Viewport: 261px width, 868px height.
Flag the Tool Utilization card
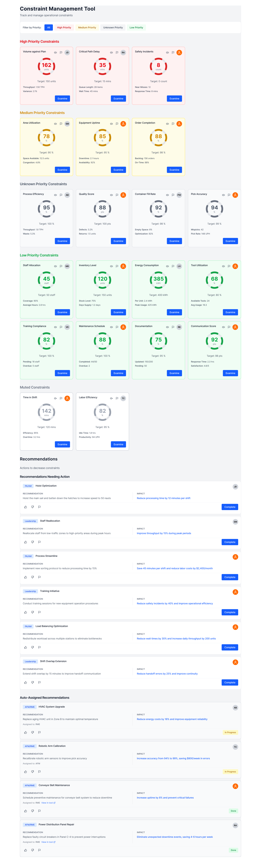point(229,266)
